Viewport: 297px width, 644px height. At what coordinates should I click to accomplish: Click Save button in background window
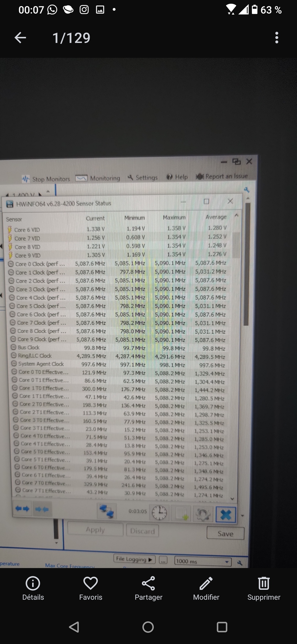click(x=225, y=533)
